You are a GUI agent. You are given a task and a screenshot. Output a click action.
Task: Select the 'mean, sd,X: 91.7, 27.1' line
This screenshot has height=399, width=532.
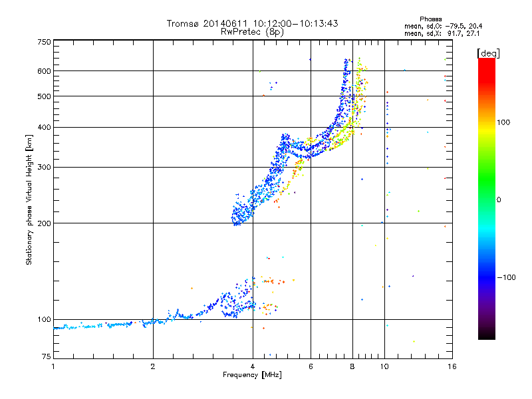pyautogui.click(x=442, y=33)
